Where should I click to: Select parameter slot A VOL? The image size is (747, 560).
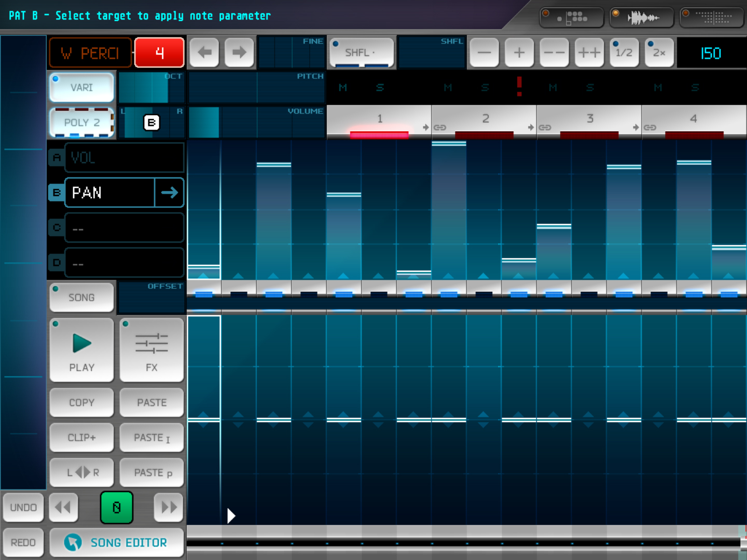(124, 158)
